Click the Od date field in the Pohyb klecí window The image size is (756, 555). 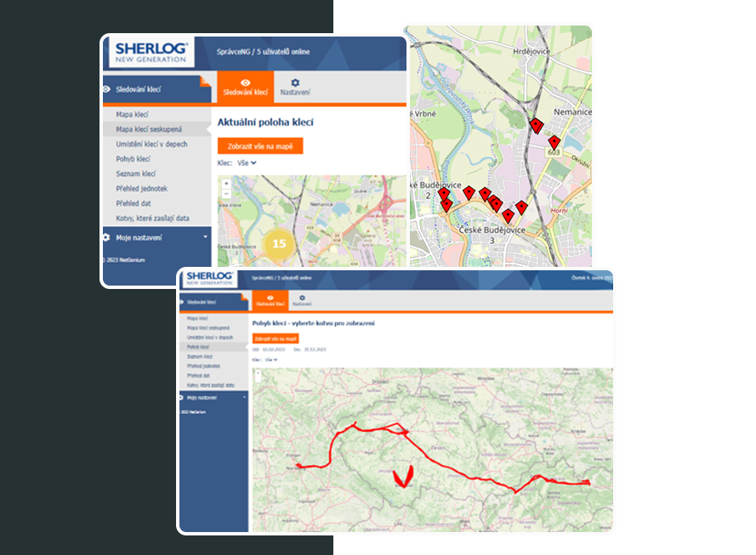pos(271,349)
